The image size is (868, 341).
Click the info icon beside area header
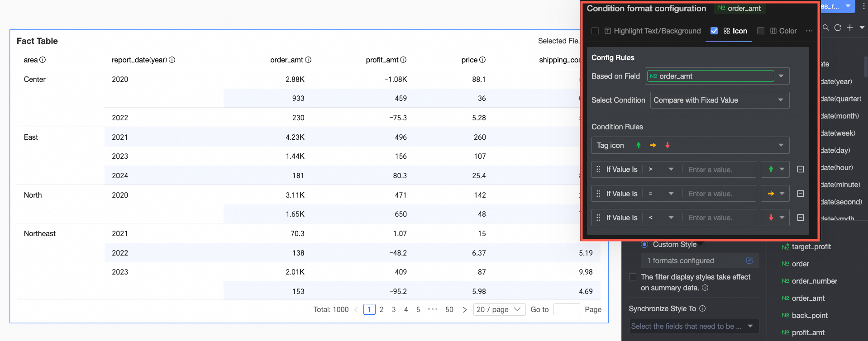coord(43,60)
